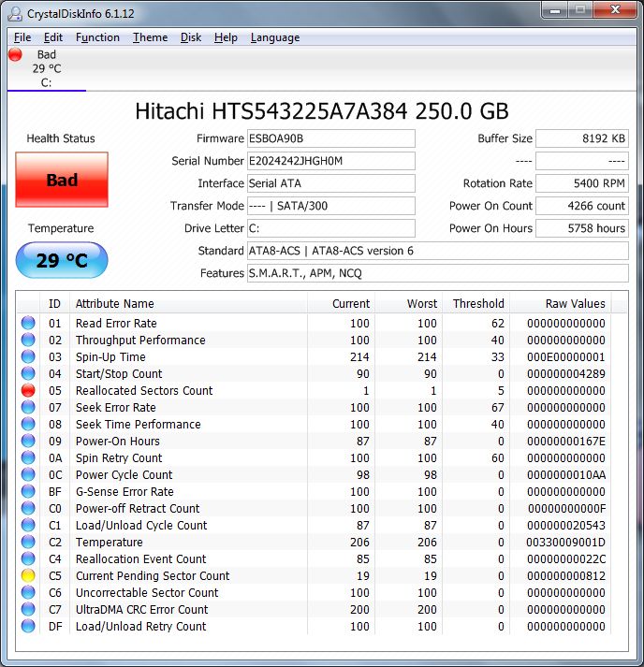This screenshot has width=644, height=667.
Task: Open the Language menu
Action: click(x=275, y=37)
